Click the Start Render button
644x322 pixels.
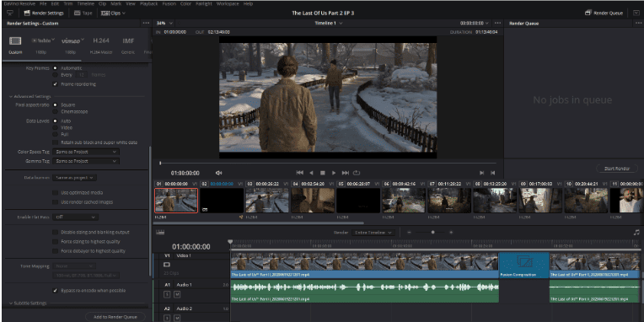tap(617, 169)
